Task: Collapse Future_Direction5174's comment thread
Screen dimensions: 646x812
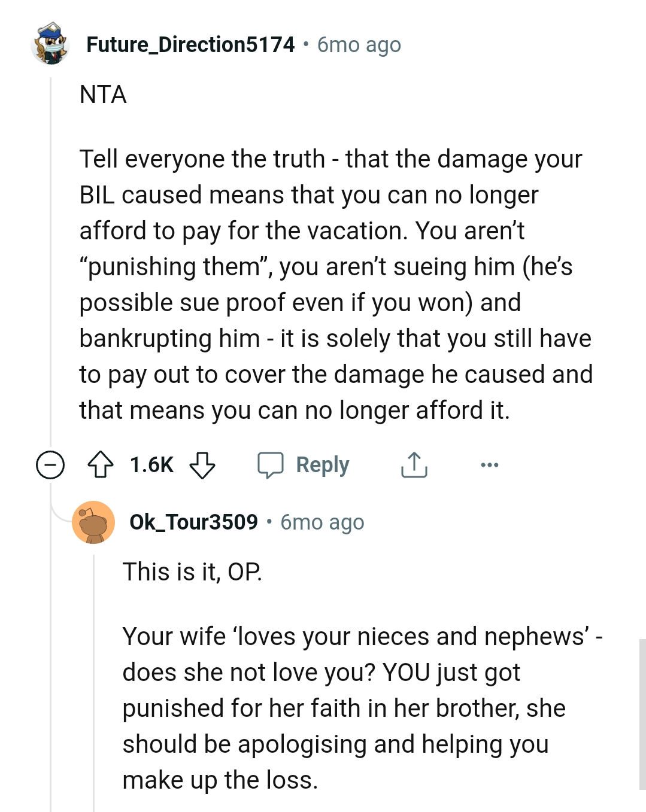Action: 50,464
